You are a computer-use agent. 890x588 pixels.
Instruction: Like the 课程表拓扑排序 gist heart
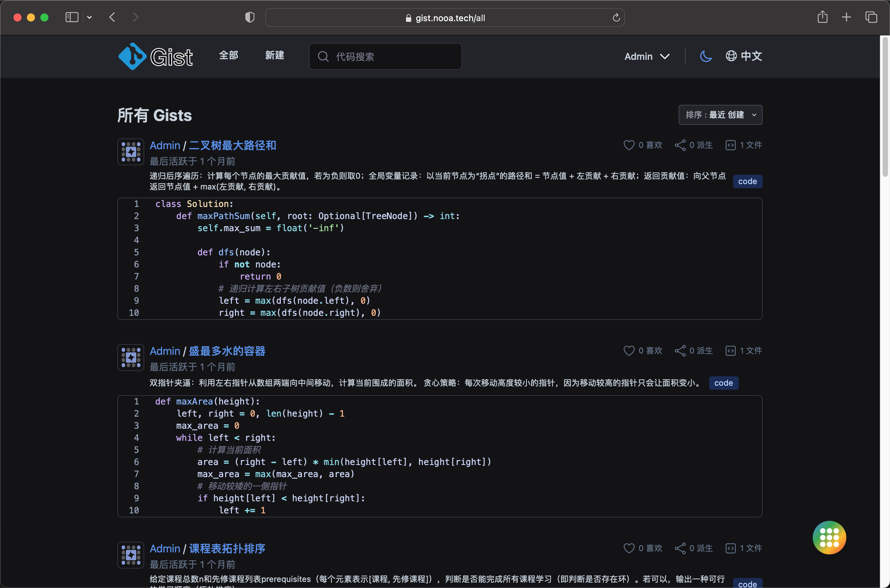tap(629, 548)
